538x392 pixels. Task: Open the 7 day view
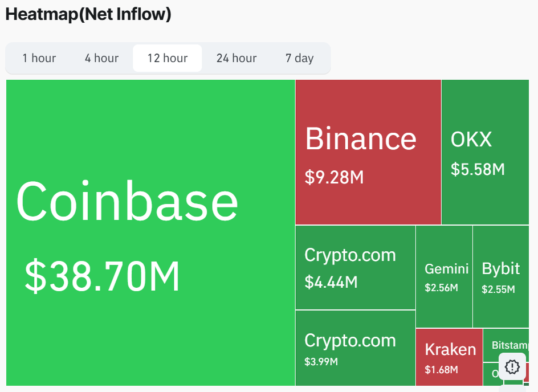[299, 58]
